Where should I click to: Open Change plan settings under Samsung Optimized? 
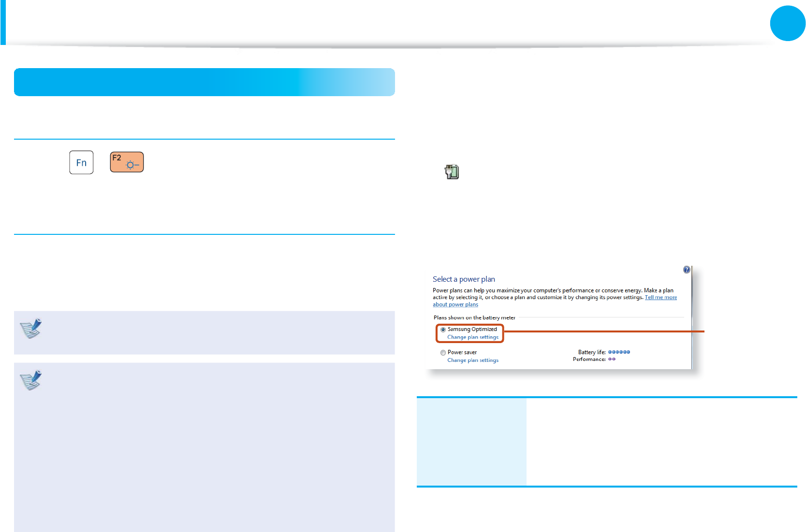(x=473, y=337)
